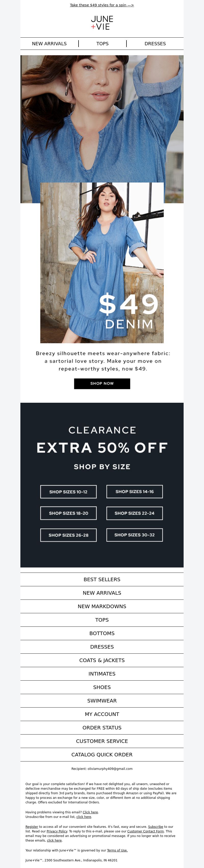The image size is (204, 868).
Task: Open Terms of Use link
Action: click(x=117, y=850)
